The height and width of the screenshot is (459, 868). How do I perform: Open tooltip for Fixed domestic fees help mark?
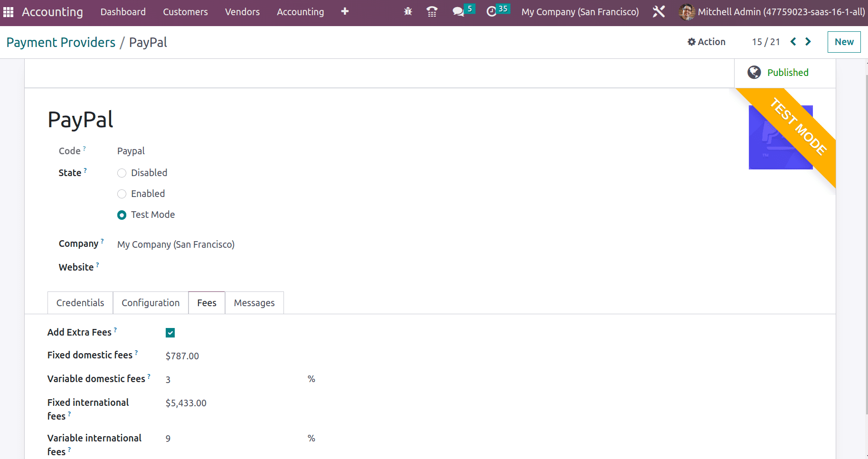[x=136, y=352]
